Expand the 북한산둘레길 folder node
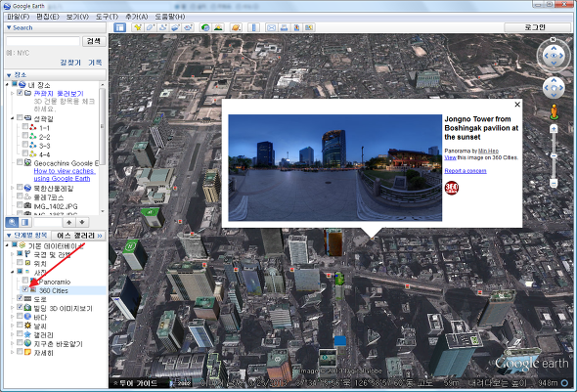This screenshot has height=392, width=577. click(13, 188)
